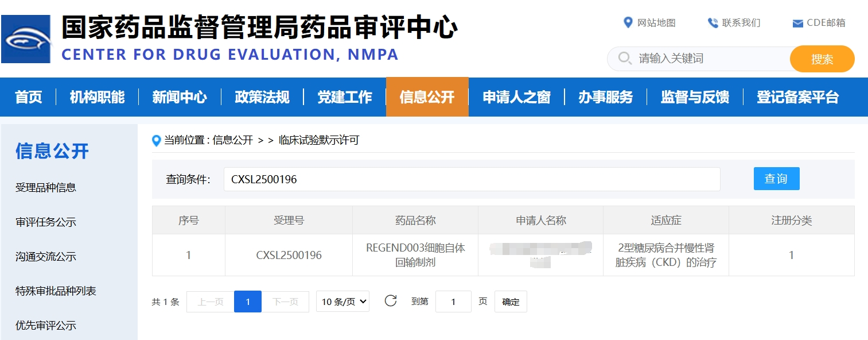Open 申请人之窗 in the navigation bar

coord(516,97)
